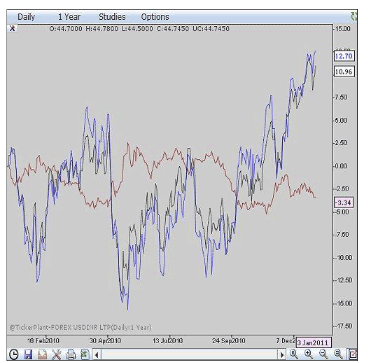Click the fourth magnifier zoom reset icon
Viewport: 381px width, 363px height.
coord(338,354)
